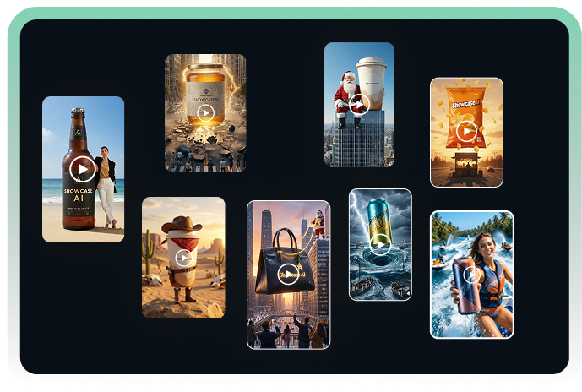Play the honey jar city video
Viewport: 582px width, 392px height.
205,113
